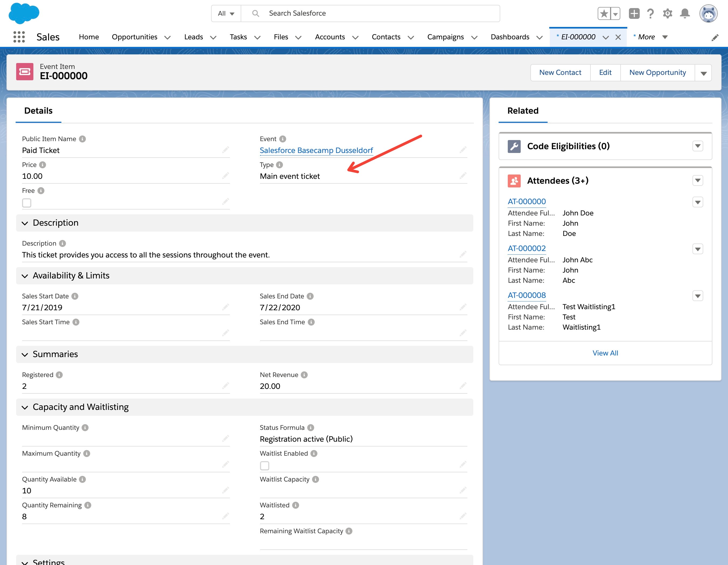Click the Code Eligibilities wrench icon
This screenshot has width=728, height=565.
pos(514,146)
